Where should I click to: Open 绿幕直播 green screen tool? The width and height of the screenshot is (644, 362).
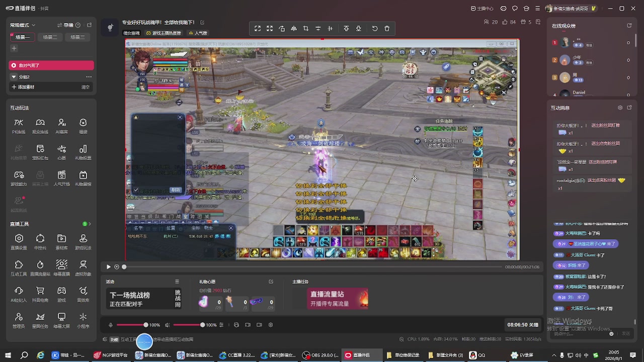62,267
